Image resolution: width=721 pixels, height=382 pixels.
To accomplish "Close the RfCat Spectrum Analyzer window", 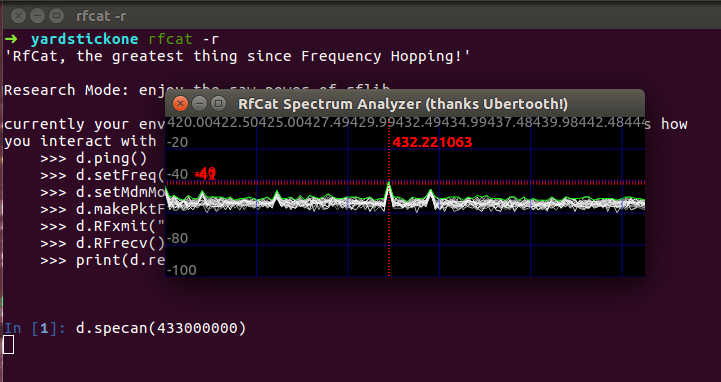I will [180, 104].
